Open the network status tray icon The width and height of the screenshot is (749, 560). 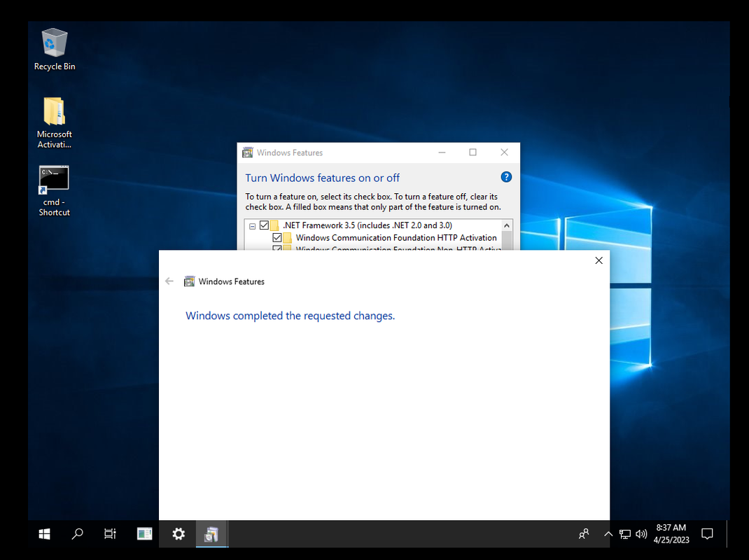(x=624, y=533)
